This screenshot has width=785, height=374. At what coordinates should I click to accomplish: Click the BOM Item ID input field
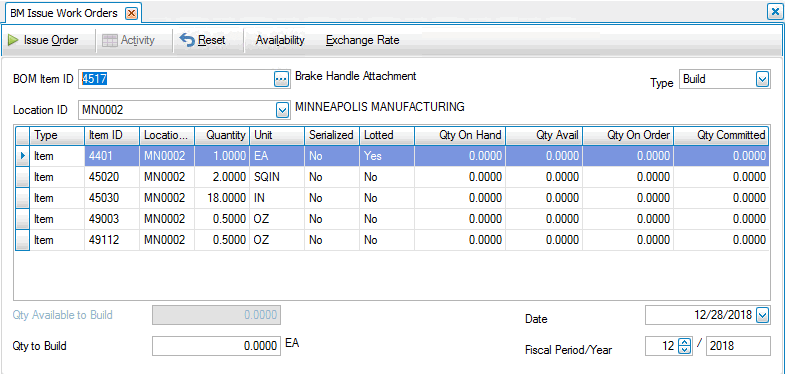click(176, 79)
